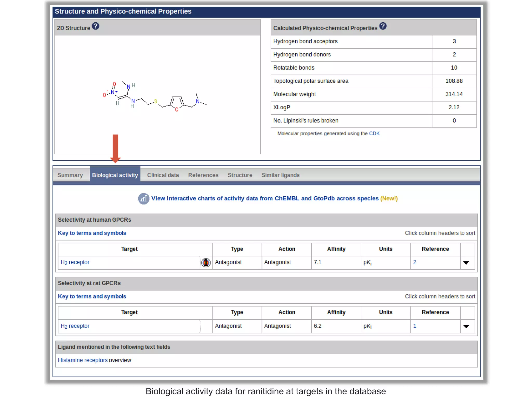The width and height of the screenshot is (532, 399).
Task: Click the (New!) label after charts link
Action: click(389, 198)
